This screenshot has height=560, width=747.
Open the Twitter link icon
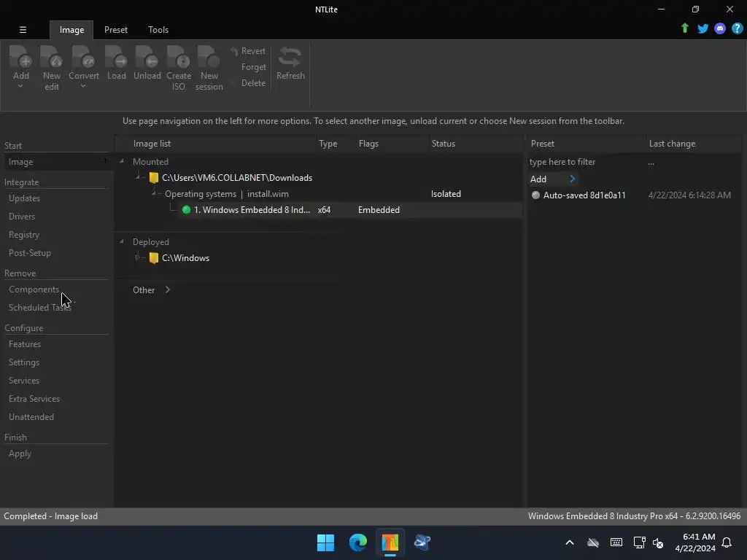coord(703,28)
